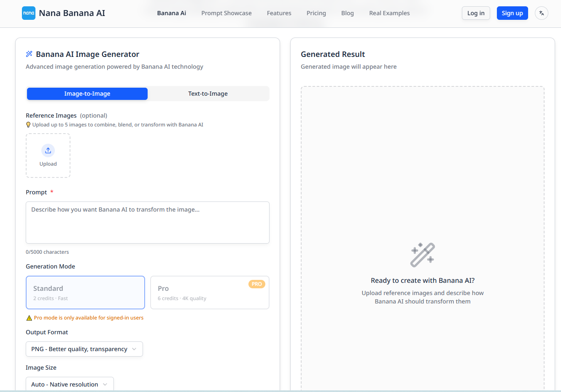Screen dimensions: 561x392
Task: Click the magic wand icon beside the generator title
Action: click(29, 54)
